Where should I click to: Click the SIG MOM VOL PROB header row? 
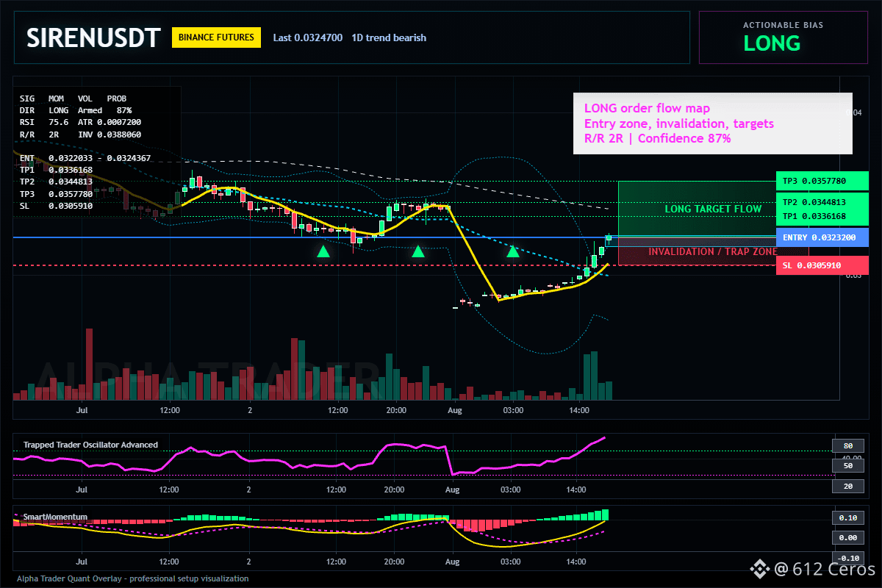click(x=73, y=98)
